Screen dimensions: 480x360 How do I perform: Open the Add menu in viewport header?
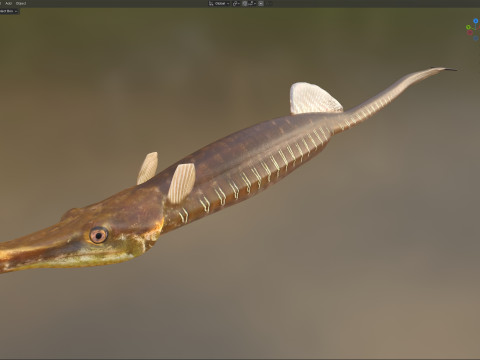[x=9, y=3]
